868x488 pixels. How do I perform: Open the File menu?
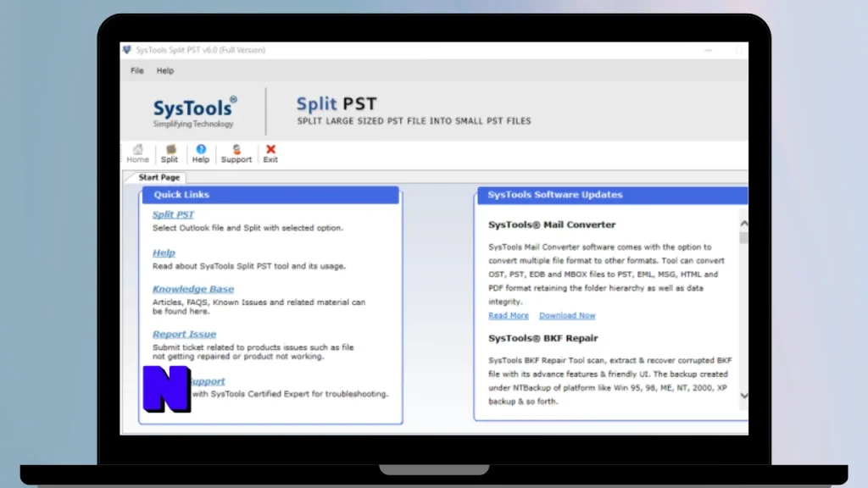(x=136, y=71)
